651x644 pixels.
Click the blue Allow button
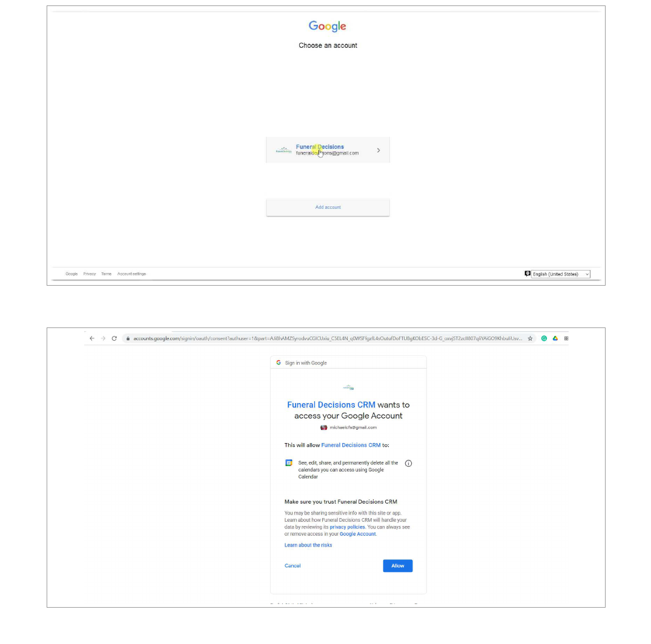(398, 565)
